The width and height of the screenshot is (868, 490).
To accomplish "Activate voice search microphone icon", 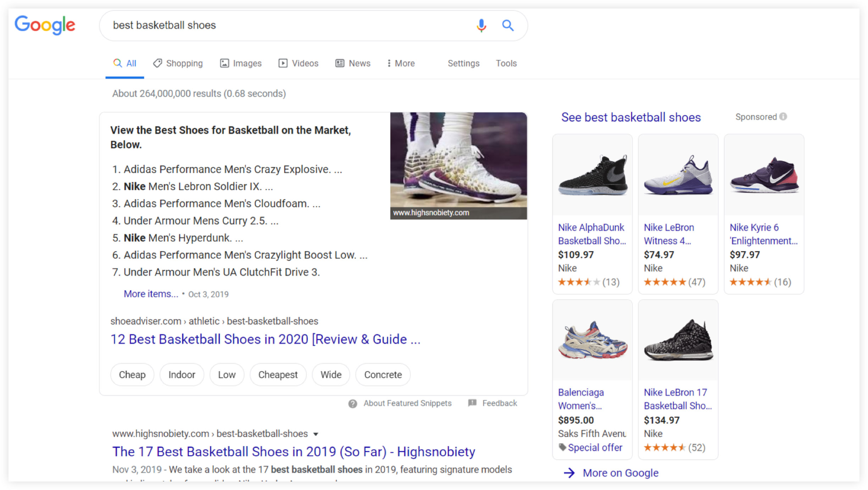I will (481, 25).
